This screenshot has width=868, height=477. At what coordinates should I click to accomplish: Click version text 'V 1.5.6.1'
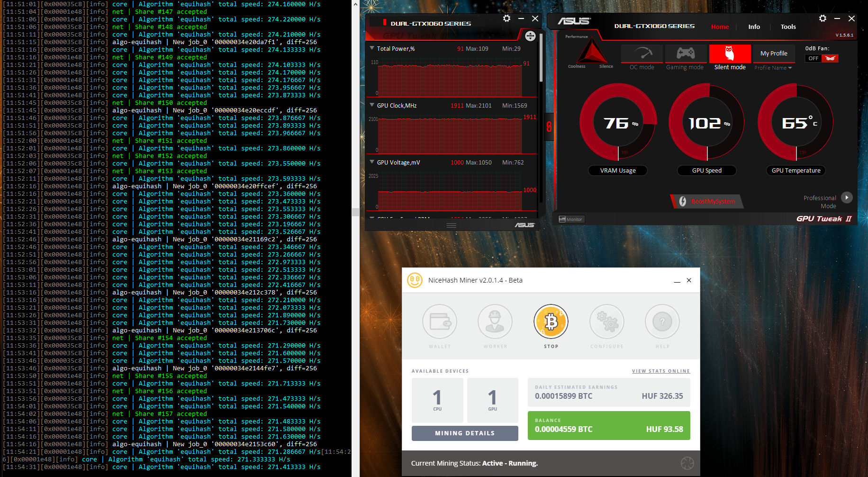point(844,35)
